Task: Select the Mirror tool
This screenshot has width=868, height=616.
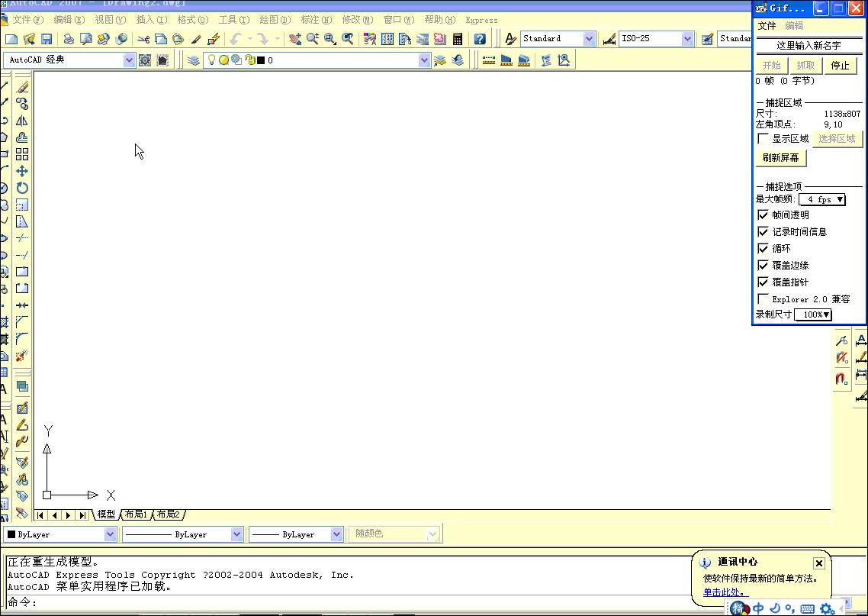Action: pos(22,121)
